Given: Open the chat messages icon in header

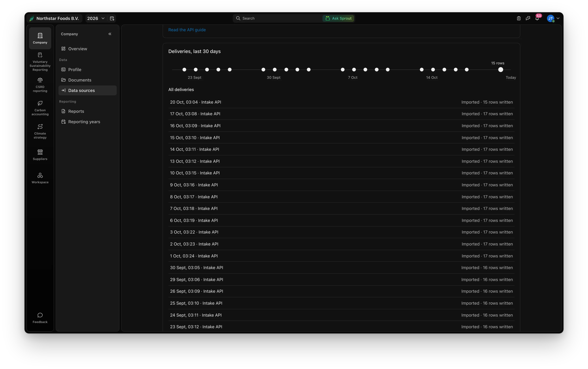Looking at the screenshot, I should pos(528,18).
